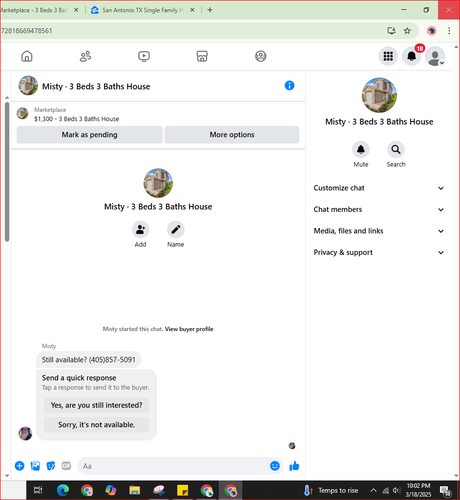This screenshot has width=460, height=500.
Task: Expand Customize chat section
Action: (379, 188)
